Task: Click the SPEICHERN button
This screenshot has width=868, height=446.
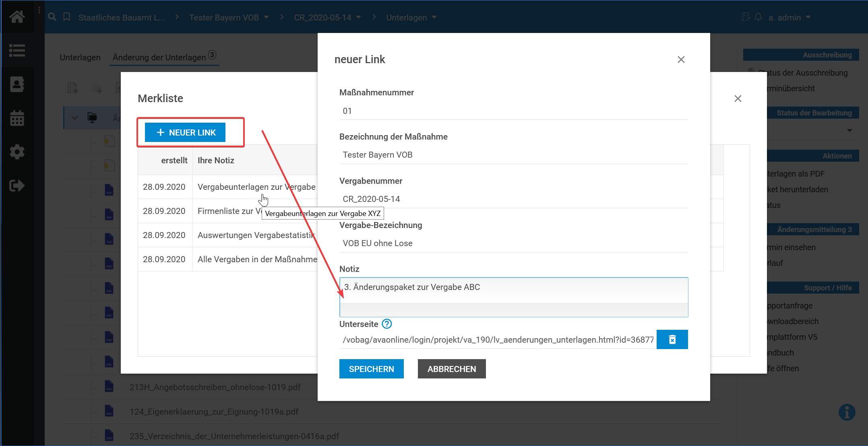Action: (371, 369)
